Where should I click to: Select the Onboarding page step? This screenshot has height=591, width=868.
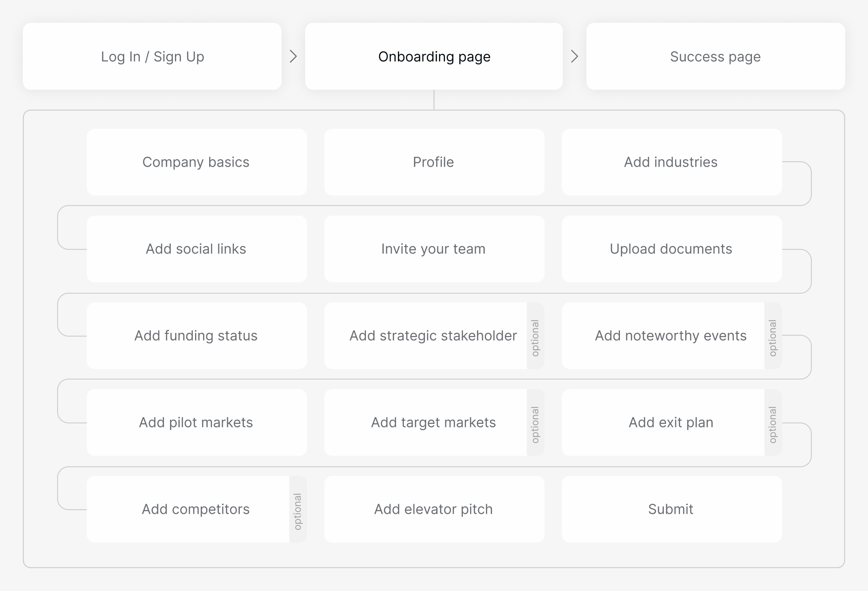(x=434, y=57)
